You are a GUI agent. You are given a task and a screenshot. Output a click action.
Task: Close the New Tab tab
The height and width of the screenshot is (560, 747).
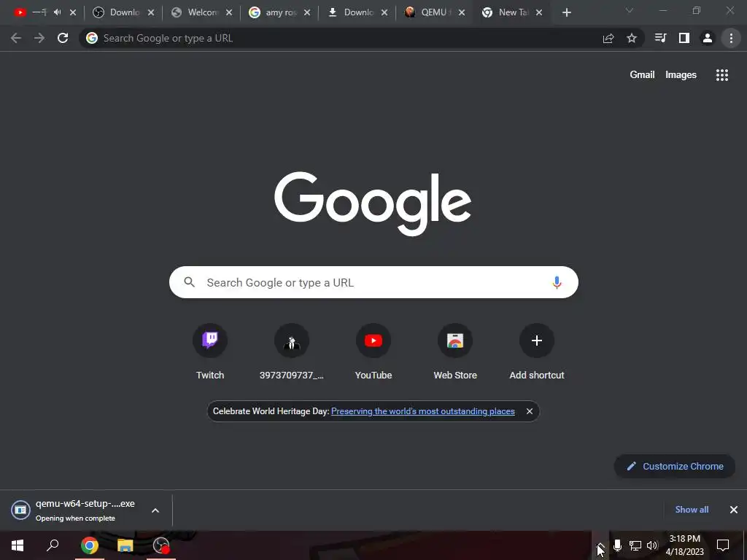(x=539, y=13)
